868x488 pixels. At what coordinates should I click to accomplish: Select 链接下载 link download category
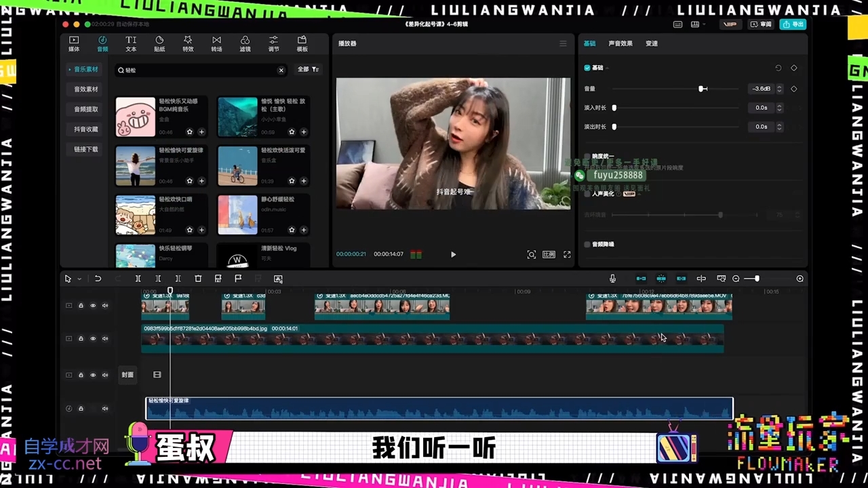(85, 149)
